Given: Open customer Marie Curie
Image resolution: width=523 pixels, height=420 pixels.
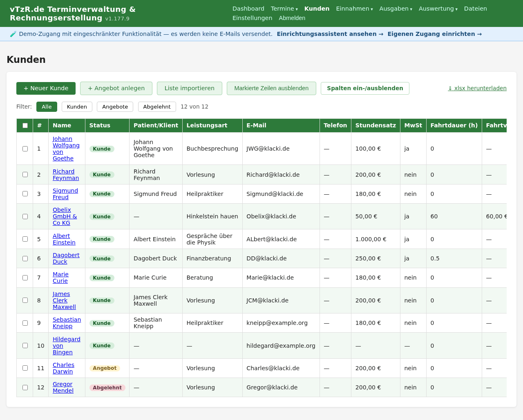Looking at the screenshot, I should (60, 278).
